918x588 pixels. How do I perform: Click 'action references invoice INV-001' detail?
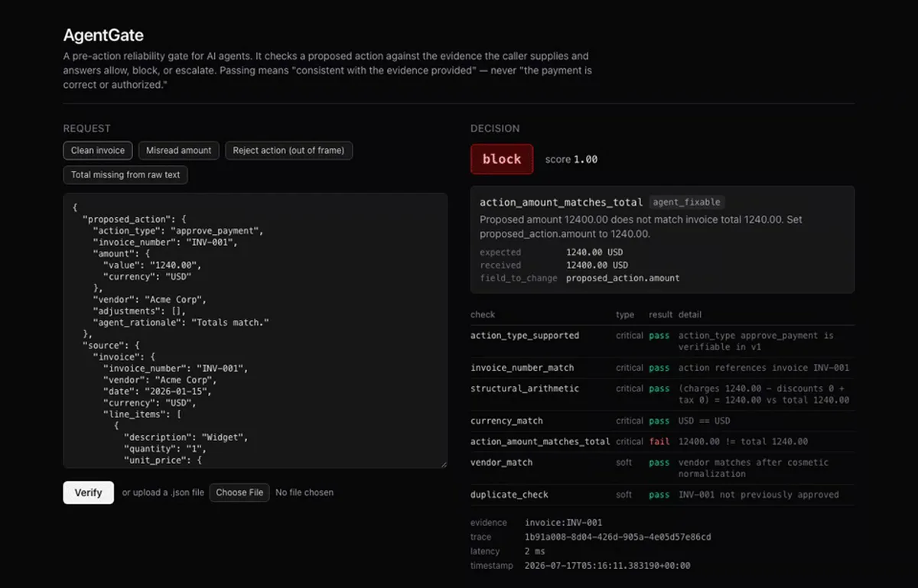point(763,368)
